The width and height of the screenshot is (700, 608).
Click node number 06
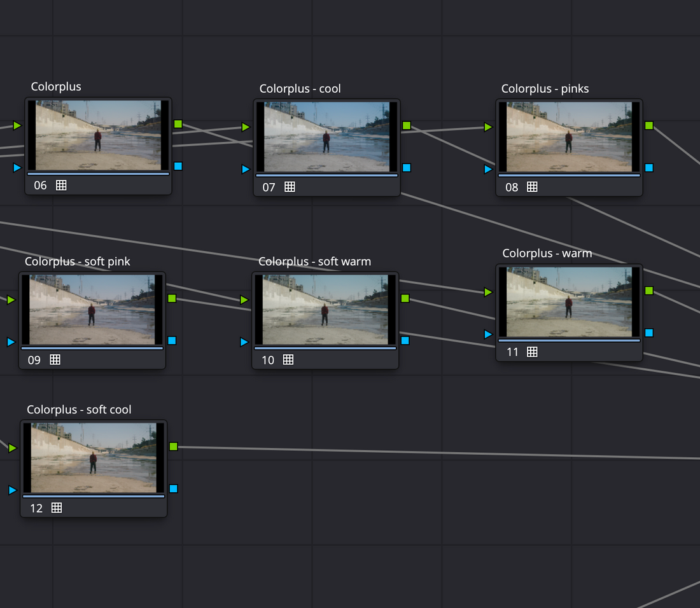(x=40, y=186)
